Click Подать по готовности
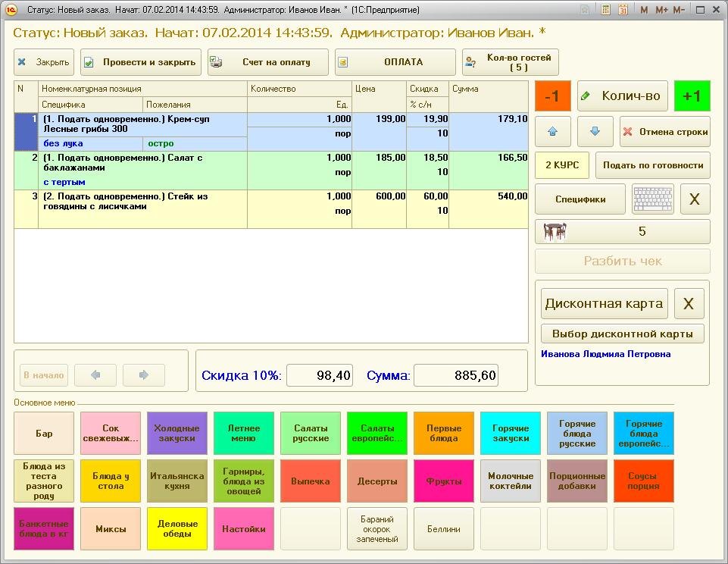 [x=653, y=165]
